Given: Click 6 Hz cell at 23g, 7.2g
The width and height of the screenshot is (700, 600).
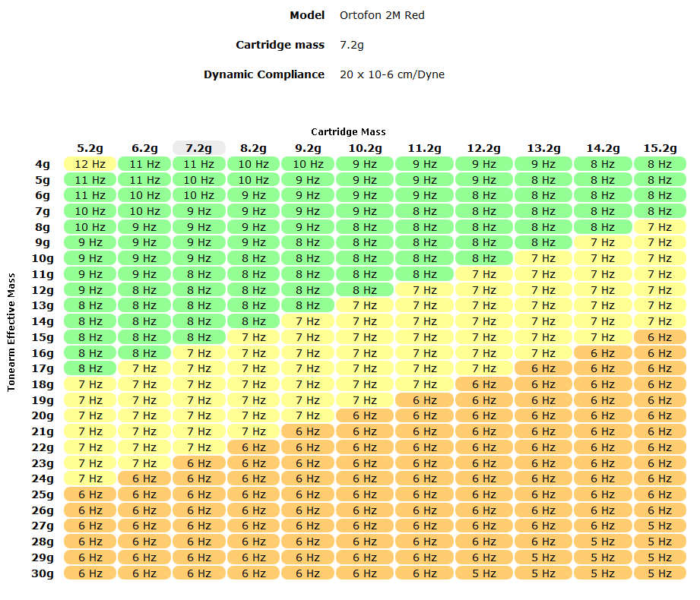Looking at the screenshot, I should click(x=199, y=463).
